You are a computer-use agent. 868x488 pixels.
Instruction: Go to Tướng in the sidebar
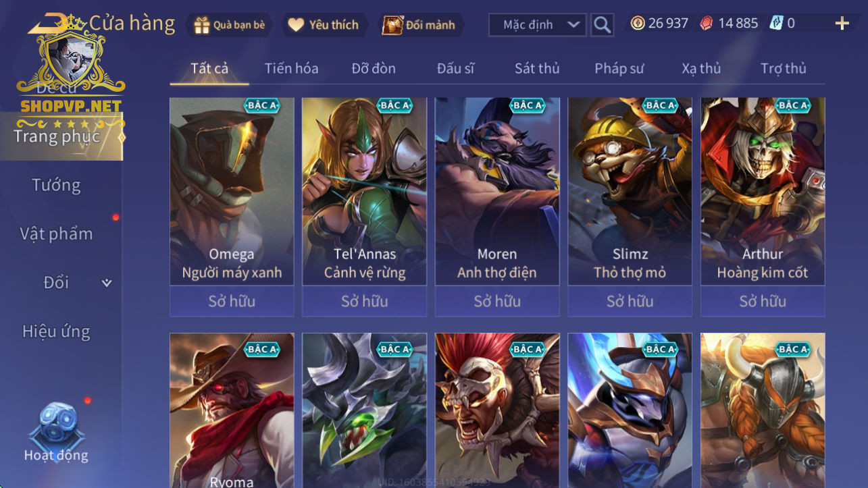[56, 185]
